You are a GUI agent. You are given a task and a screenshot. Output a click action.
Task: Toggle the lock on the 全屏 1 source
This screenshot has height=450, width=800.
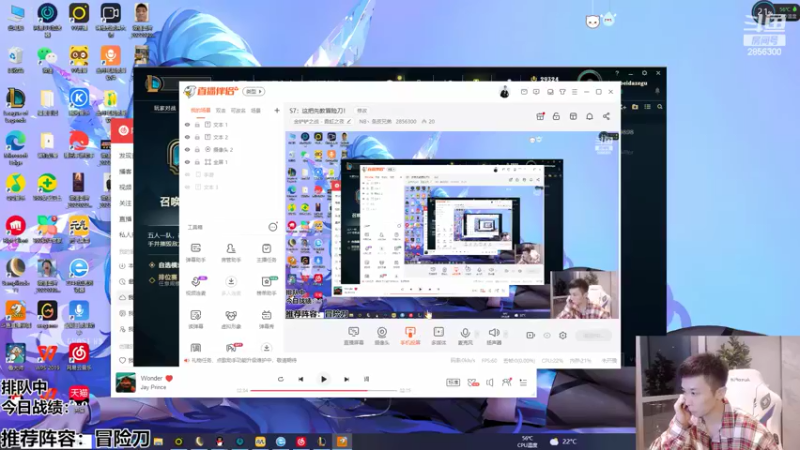click(197, 162)
